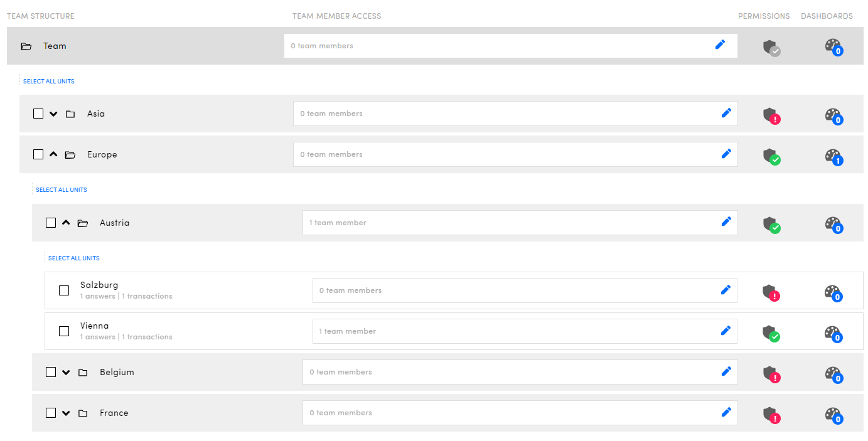The image size is (868, 441).
Task: Select the Salzburg checkbox
Action: [64, 290]
